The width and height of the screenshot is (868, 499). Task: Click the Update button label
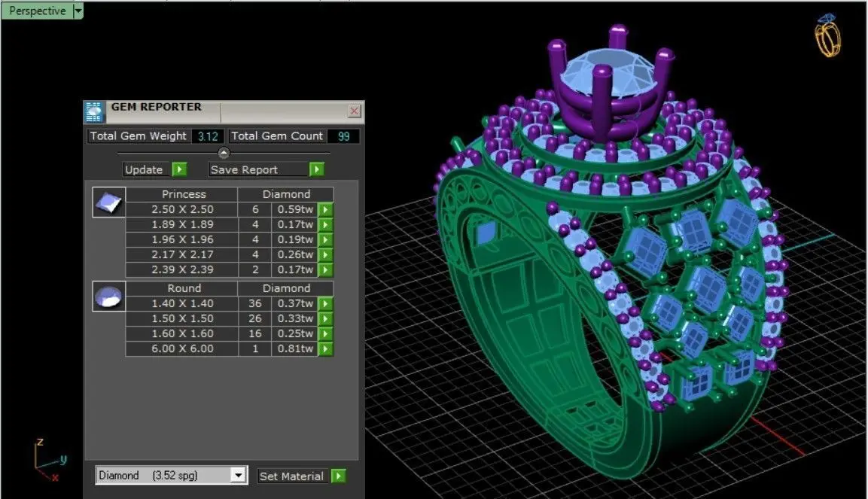tap(144, 169)
